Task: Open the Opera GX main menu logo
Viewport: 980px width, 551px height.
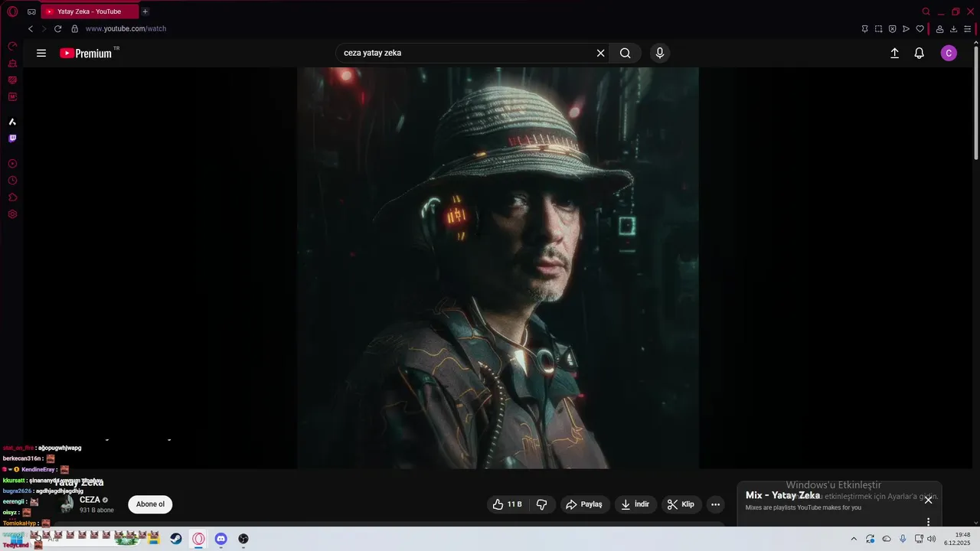Action: pyautogui.click(x=12, y=11)
